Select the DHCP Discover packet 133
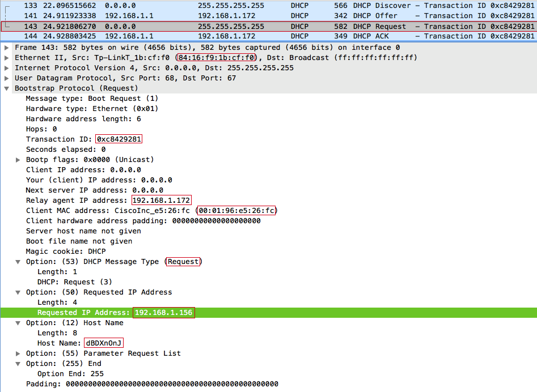Image resolution: width=537 pixels, height=392 pixels. [269, 6]
